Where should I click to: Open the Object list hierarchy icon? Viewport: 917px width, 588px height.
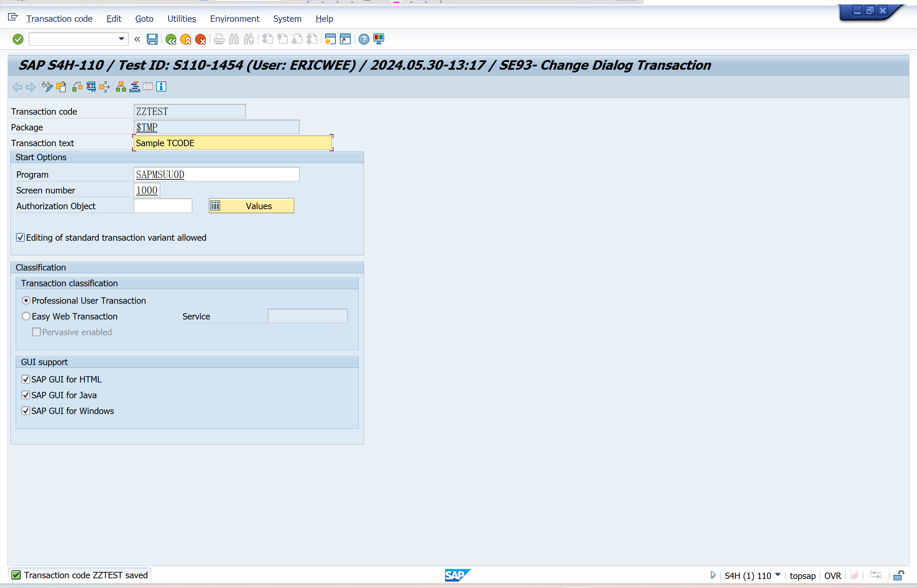coord(121,87)
